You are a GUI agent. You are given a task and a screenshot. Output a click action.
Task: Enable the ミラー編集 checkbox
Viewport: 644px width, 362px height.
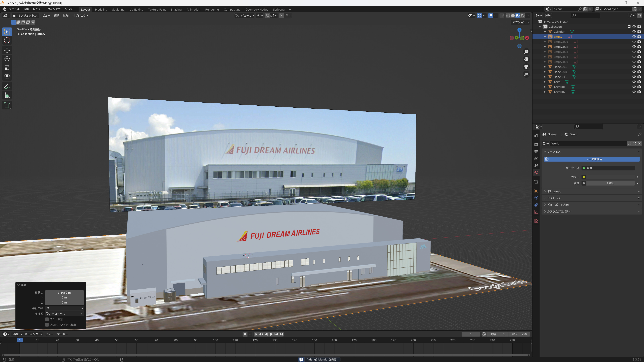click(x=47, y=319)
